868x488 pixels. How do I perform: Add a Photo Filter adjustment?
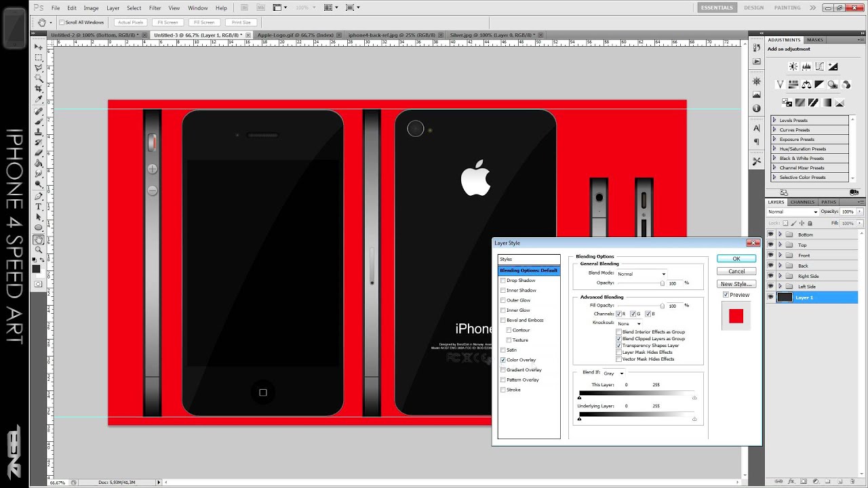click(x=833, y=85)
